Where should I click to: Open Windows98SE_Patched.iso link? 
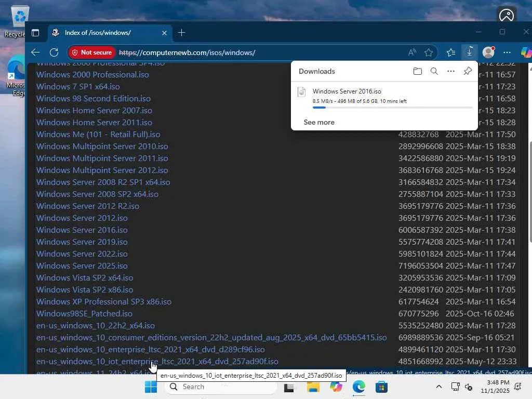pos(85,313)
